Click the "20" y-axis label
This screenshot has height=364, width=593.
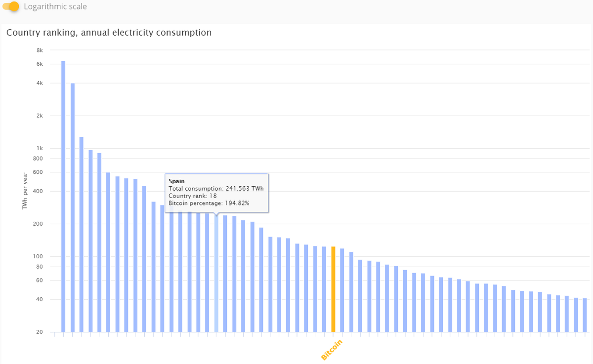pos(41,332)
